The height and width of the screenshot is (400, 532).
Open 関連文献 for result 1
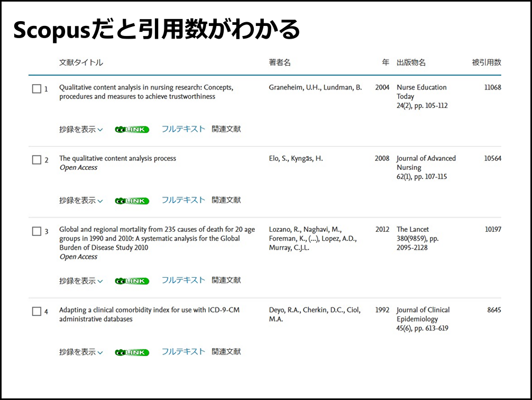pyautogui.click(x=226, y=129)
